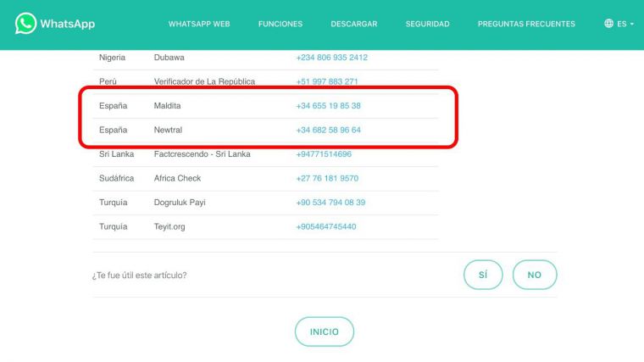Expand the ES language dropdown
Image resolution: width=644 pixels, height=362 pixels.
625,24
